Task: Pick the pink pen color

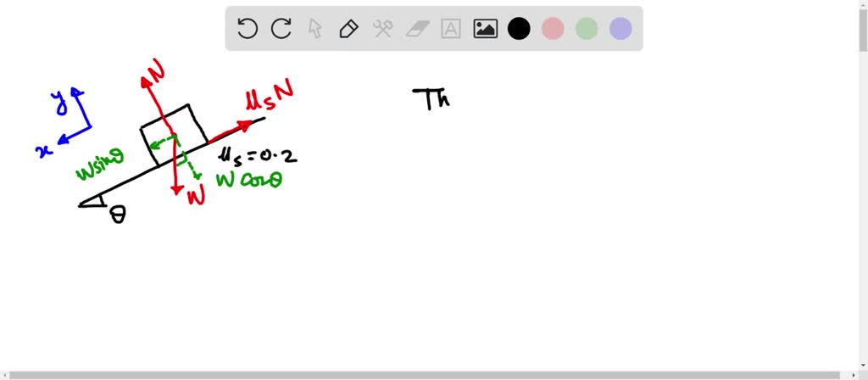Action: [x=553, y=28]
